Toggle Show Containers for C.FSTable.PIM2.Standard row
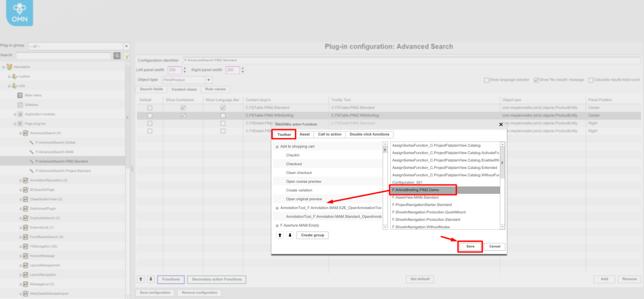Image resolution: width=644 pixels, height=299 pixels. (x=183, y=108)
